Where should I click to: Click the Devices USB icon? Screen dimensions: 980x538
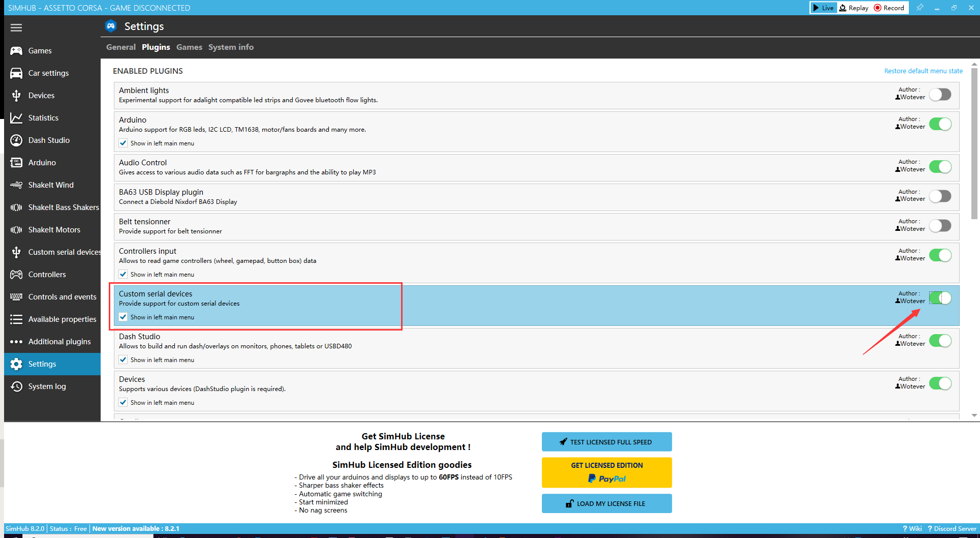pyautogui.click(x=16, y=96)
